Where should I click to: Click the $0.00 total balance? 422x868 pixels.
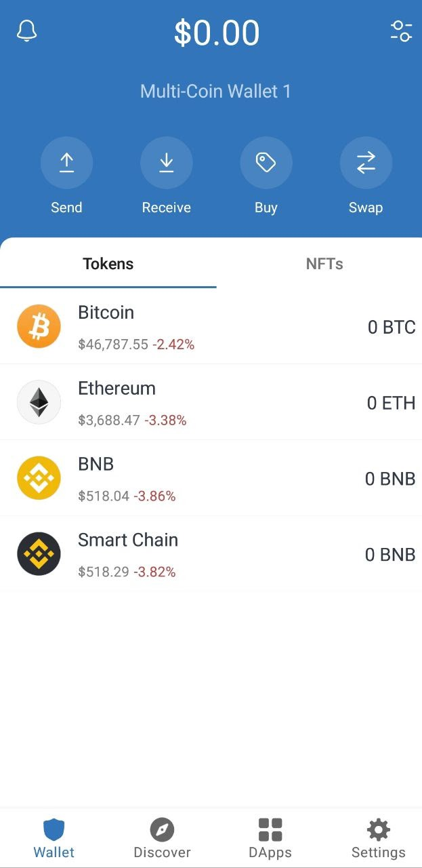tap(217, 33)
